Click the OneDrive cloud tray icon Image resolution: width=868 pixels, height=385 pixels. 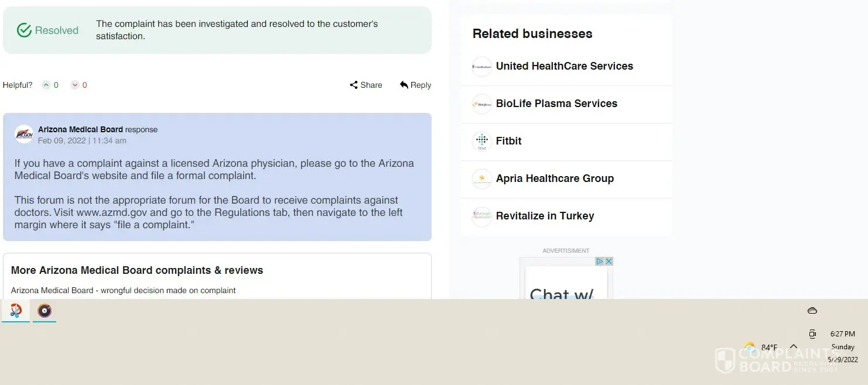[812, 311]
